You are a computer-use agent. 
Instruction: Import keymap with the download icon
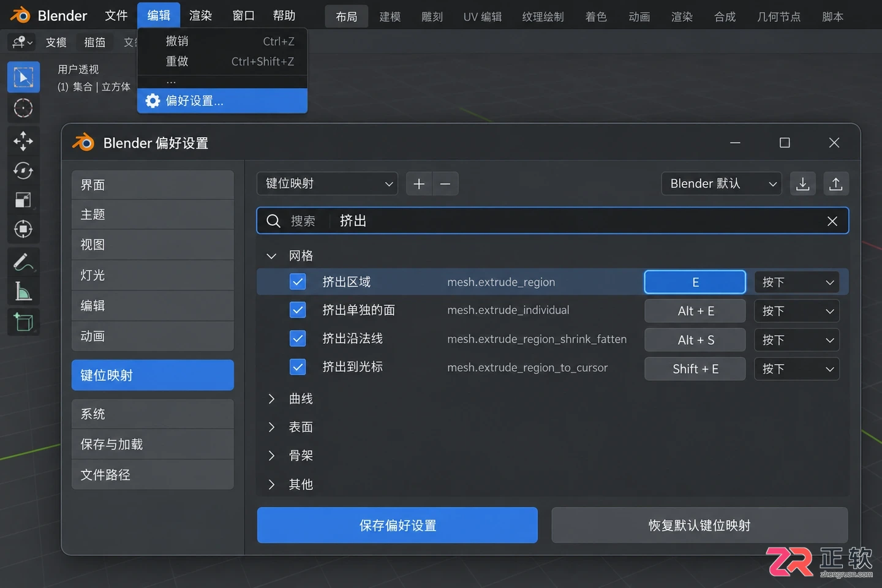803,184
